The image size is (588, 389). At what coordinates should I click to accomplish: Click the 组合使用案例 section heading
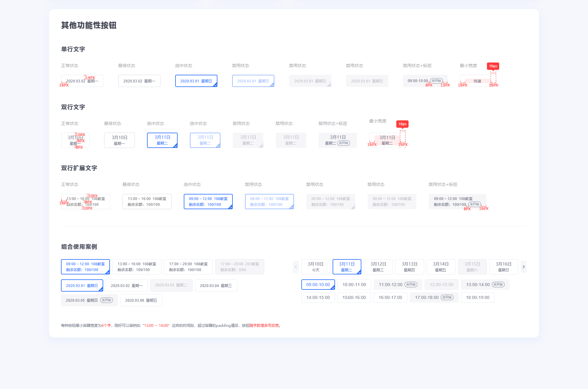pos(79,247)
